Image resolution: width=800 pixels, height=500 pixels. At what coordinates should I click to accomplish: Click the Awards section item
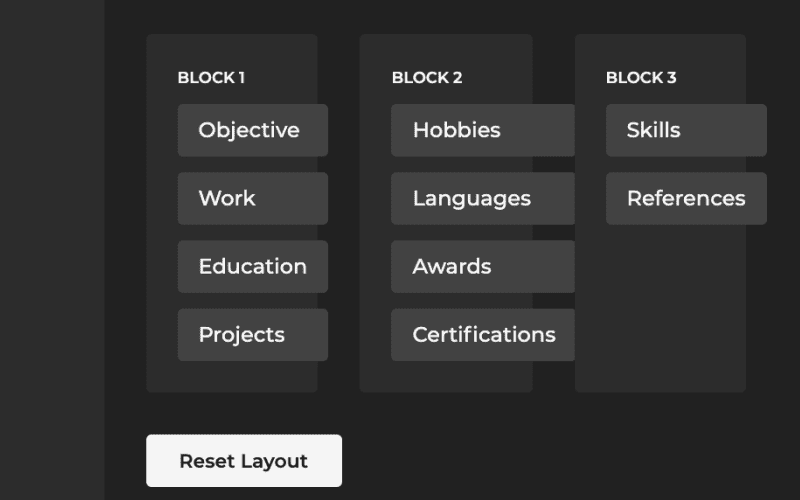click(x=482, y=266)
